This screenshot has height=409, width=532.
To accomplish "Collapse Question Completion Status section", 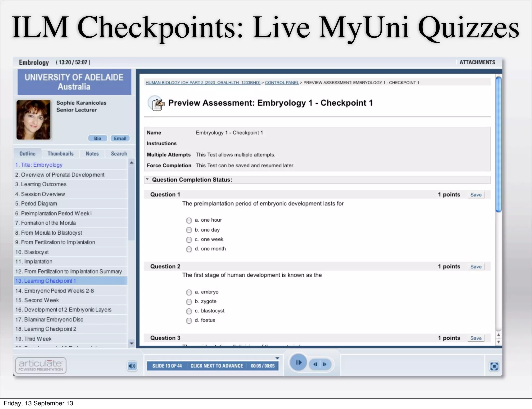I will tap(147, 179).
